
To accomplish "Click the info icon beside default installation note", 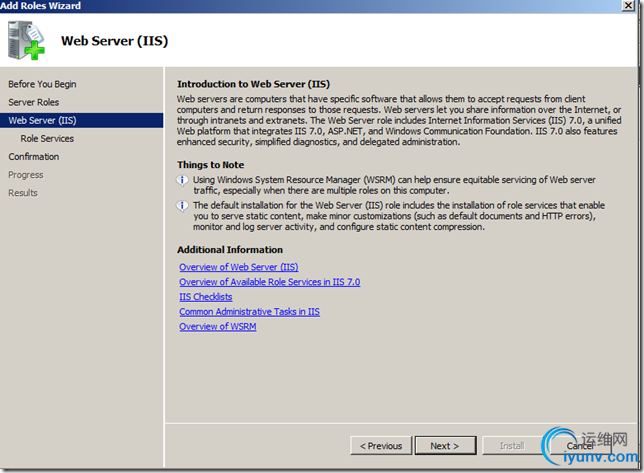I will click(x=182, y=206).
